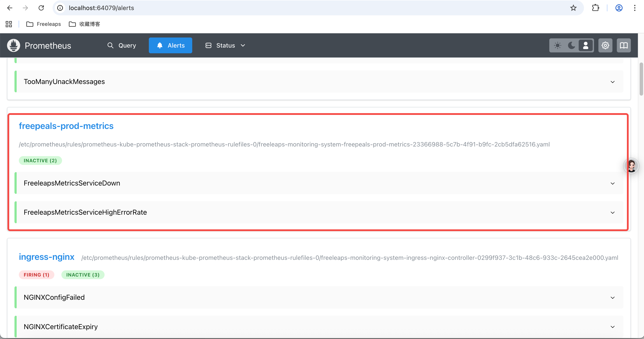644x339 pixels.
Task: Select the Alerts navigation tab
Action: pos(171,46)
